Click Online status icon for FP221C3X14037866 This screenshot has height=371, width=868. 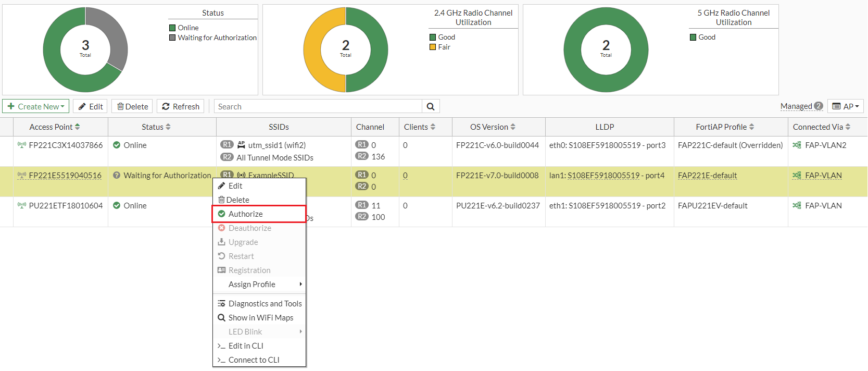point(117,145)
